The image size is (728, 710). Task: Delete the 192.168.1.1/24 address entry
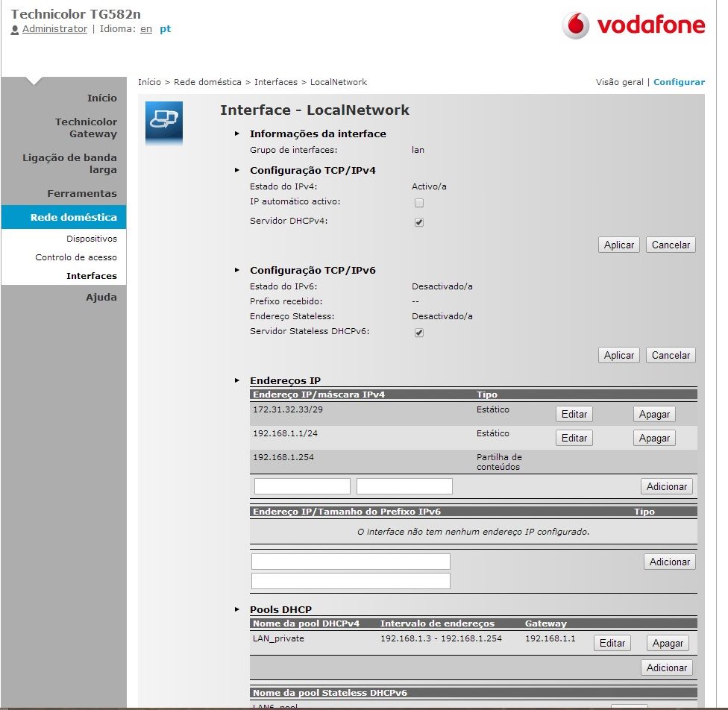click(654, 438)
